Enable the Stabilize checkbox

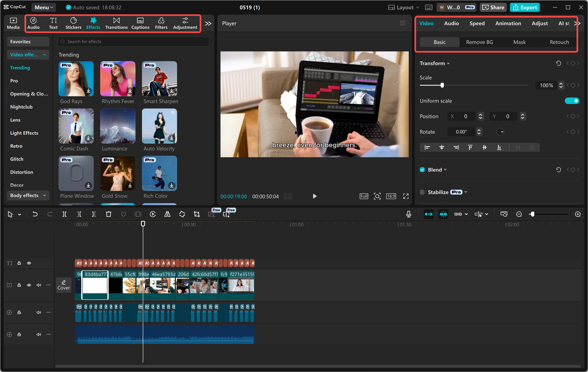click(x=422, y=192)
